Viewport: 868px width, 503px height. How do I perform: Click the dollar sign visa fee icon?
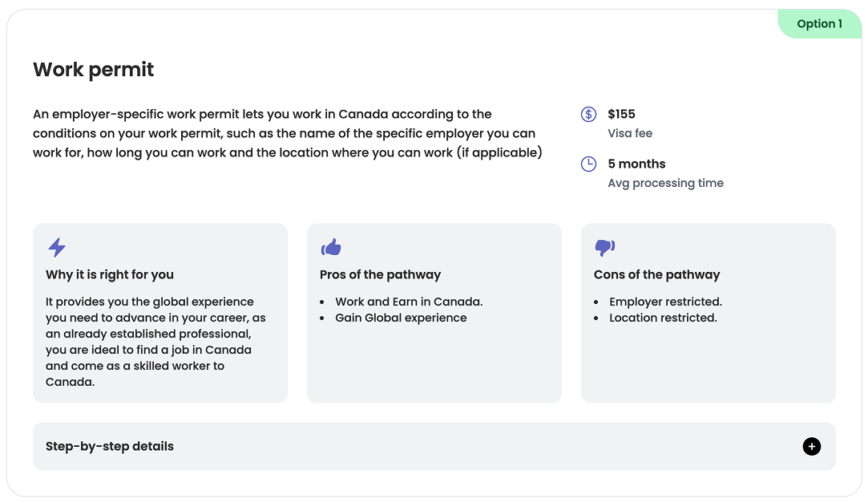588,114
